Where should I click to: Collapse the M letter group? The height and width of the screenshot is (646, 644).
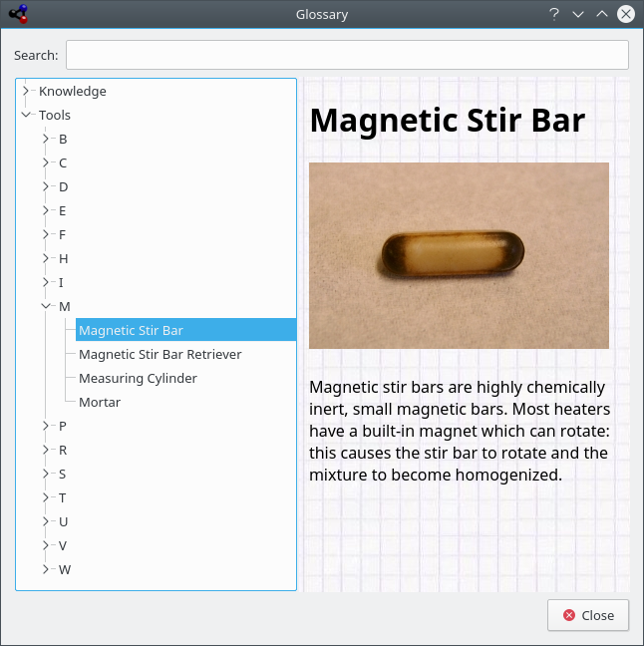click(x=46, y=306)
